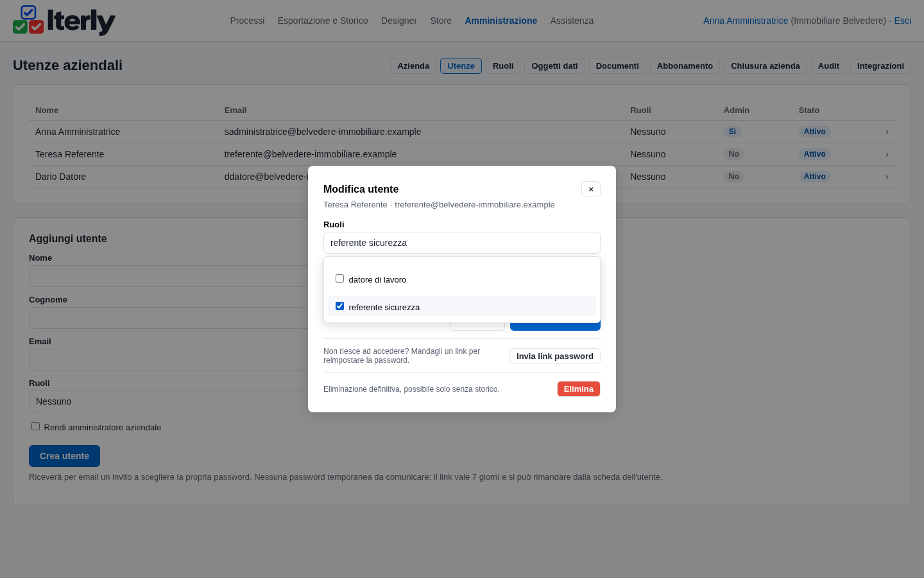Viewport: 924px width, 578px height.
Task: Click Attivo status badge for Dario Datore
Action: coord(815,177)
